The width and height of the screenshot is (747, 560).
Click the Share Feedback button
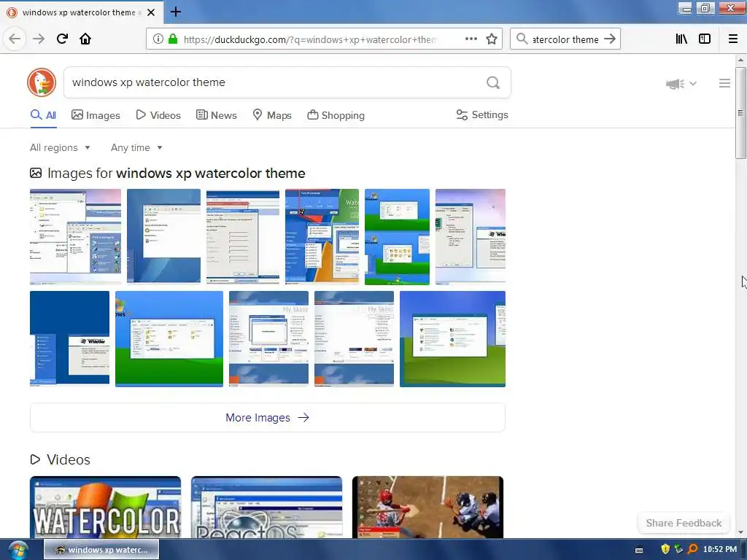tap(684, 523)
